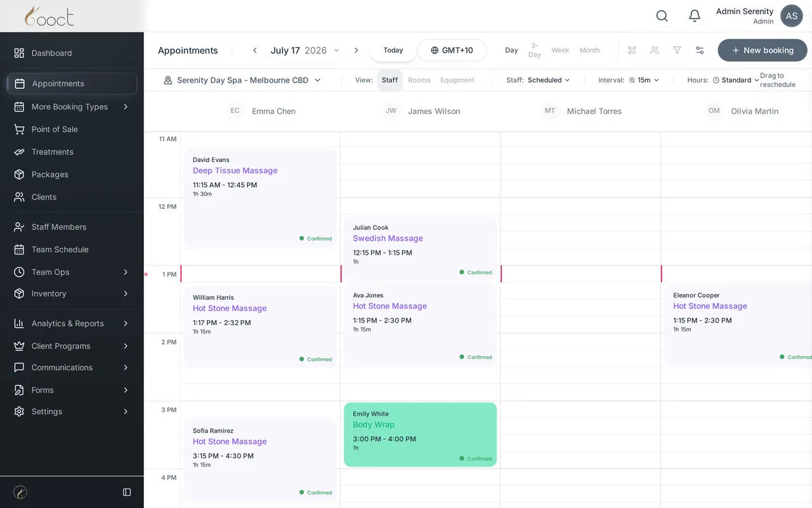Image resolution: width=812 pixels, height=508 pixels.
Task: Select the Equipment view option
Action: (457, 80)
